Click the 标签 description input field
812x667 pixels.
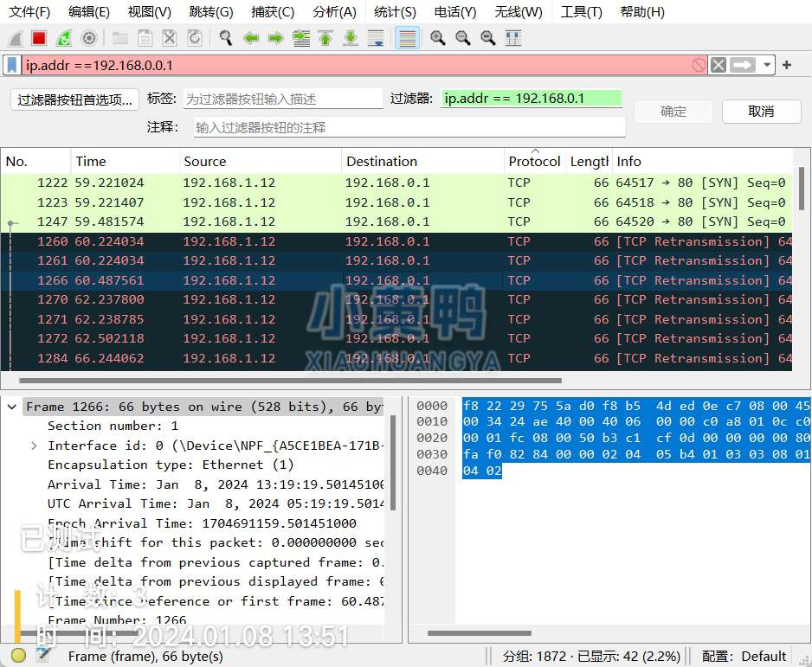[x=283, y=99]
